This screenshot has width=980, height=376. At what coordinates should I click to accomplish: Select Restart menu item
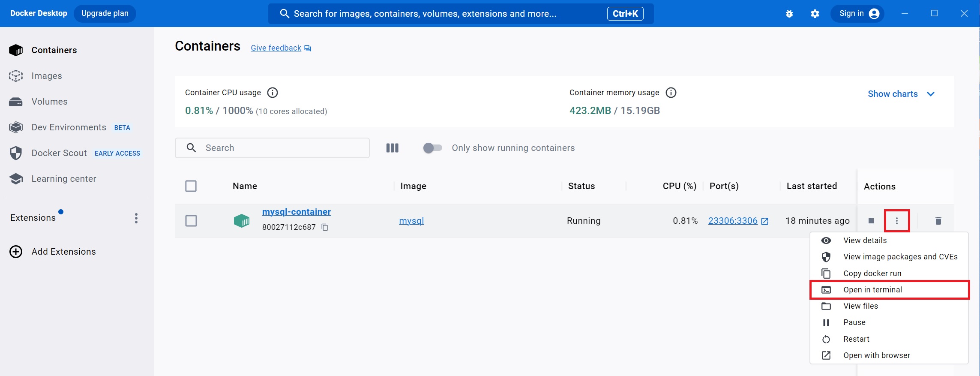coord(889,339)
